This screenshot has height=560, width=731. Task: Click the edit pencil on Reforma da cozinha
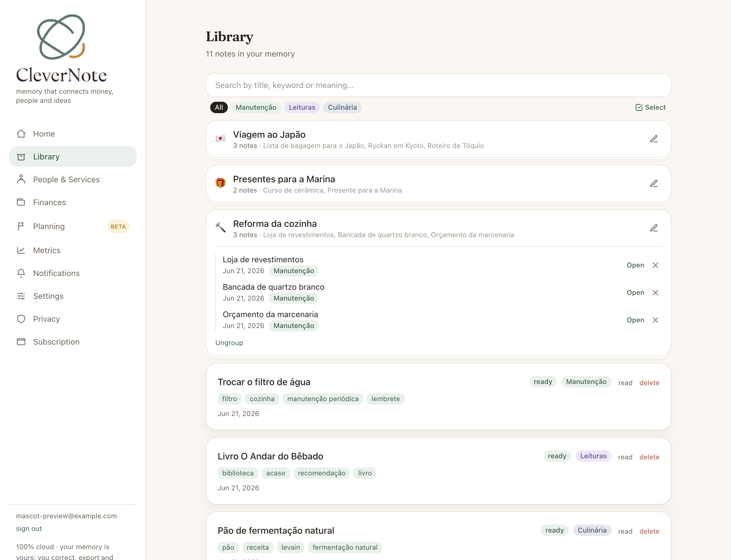(x=653, y=228)
